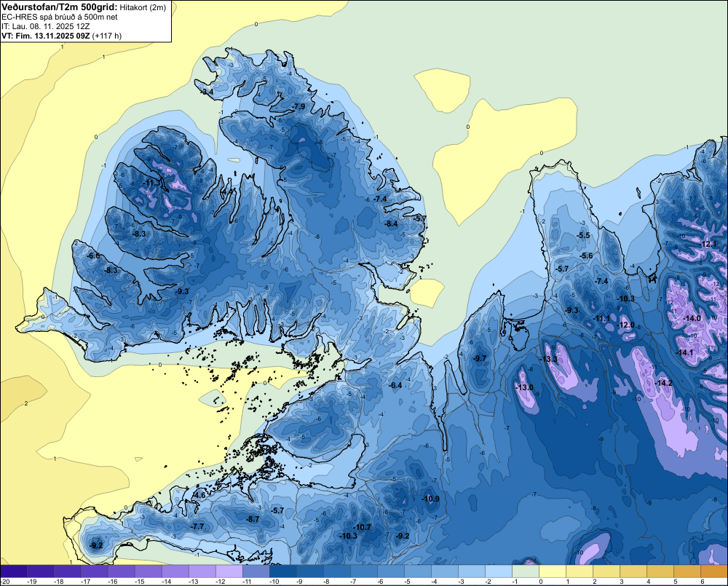Click the -8.7 temperature value

(x=253, y=519)
